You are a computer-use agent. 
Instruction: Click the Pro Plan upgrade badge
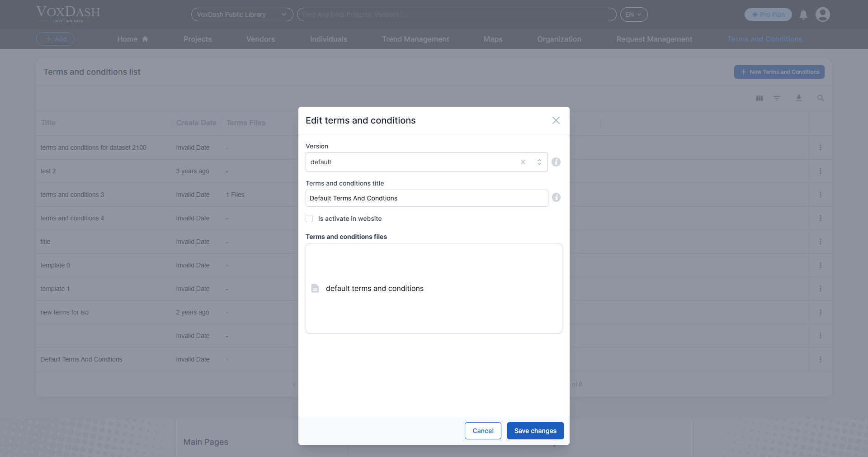click(x=768, y=14)
